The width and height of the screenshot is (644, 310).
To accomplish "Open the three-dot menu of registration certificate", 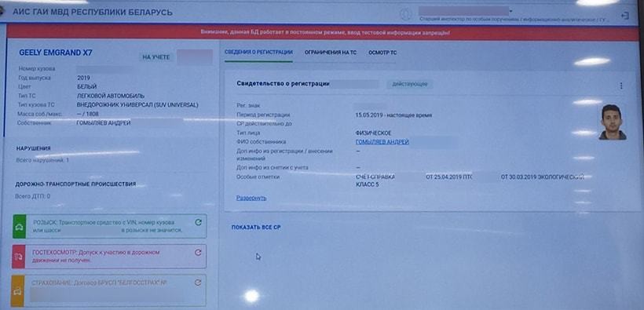I will (621, 86).
